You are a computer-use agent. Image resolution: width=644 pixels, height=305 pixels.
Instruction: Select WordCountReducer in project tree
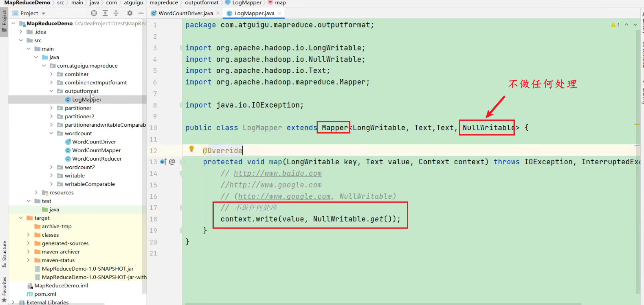(96, 159)
